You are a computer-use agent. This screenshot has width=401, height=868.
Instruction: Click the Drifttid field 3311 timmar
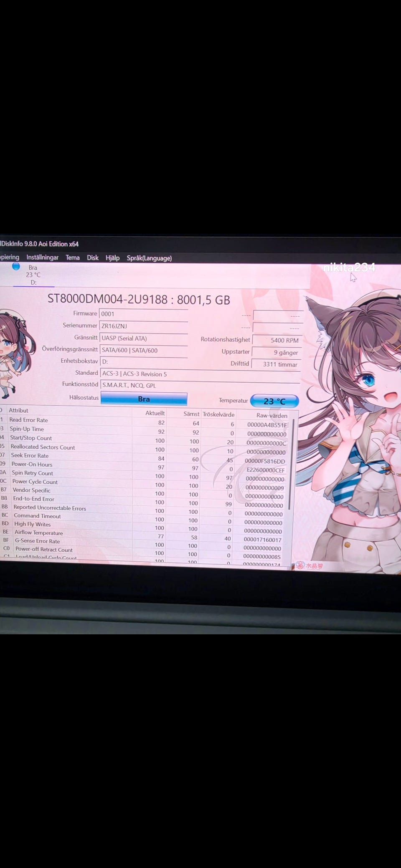276,364
